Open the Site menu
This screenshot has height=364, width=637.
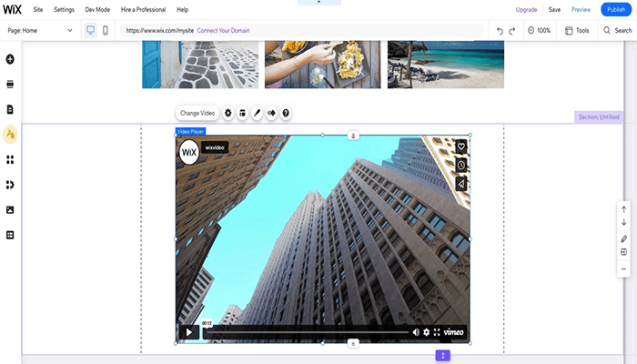[38, 9]
